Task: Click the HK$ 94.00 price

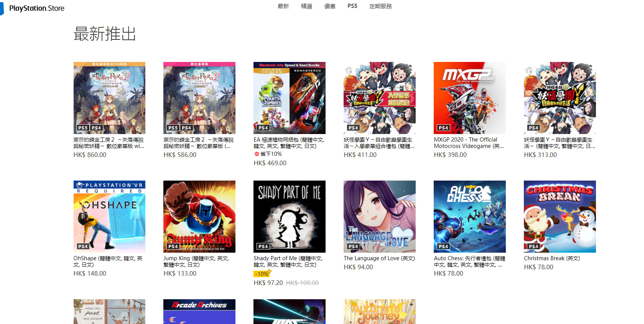Action: tap(358, 267)
